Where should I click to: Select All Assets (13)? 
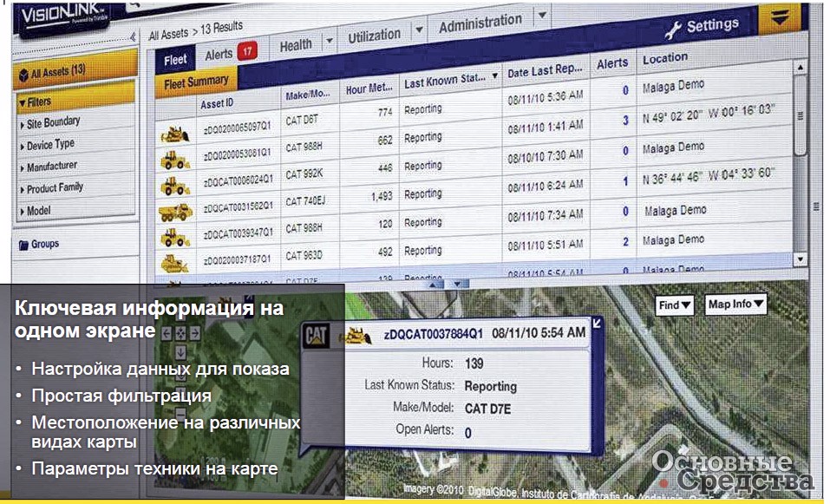coord(74,72)
